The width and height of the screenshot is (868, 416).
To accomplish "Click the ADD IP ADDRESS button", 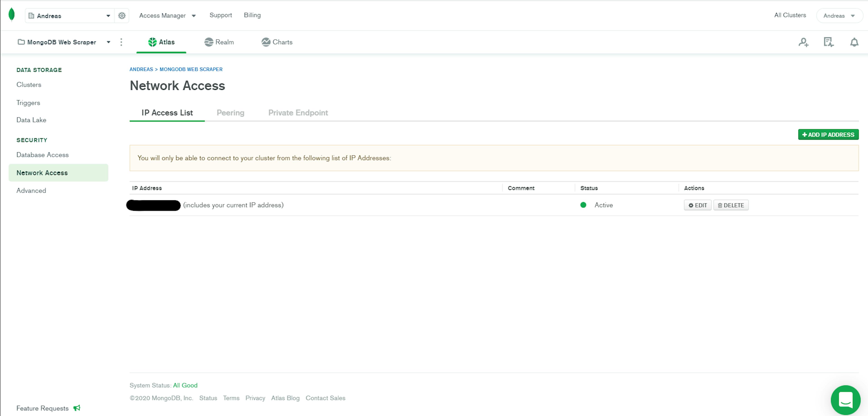I will [828, 134].
